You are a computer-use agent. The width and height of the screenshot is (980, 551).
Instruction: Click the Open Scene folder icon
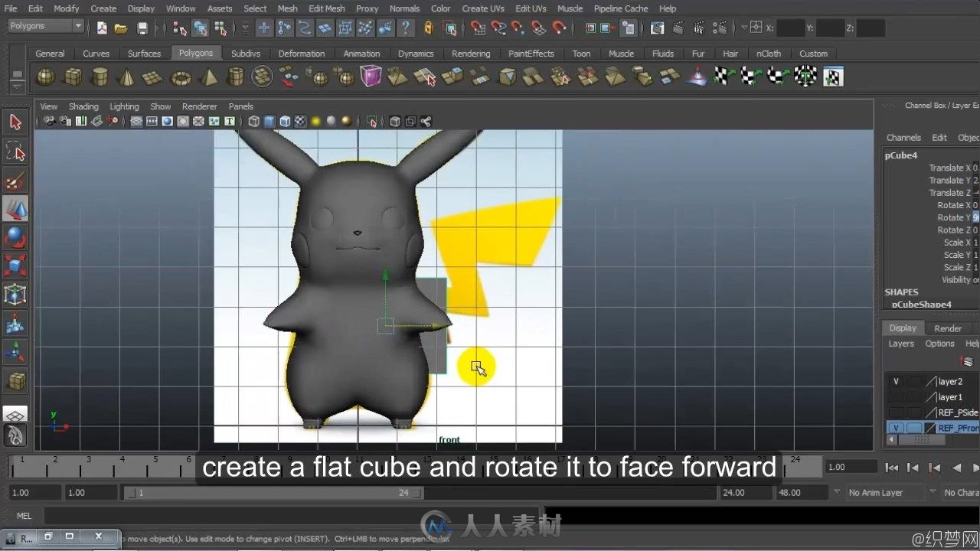click(121, 28)
